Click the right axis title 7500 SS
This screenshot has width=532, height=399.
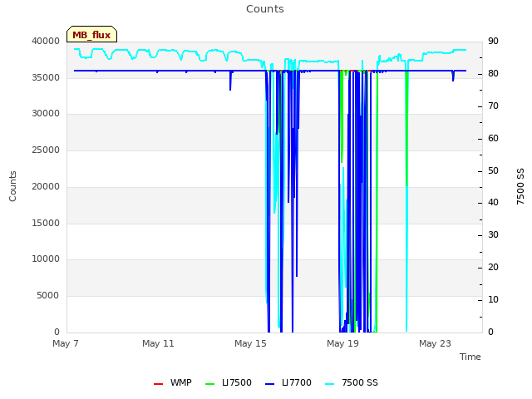520,186
